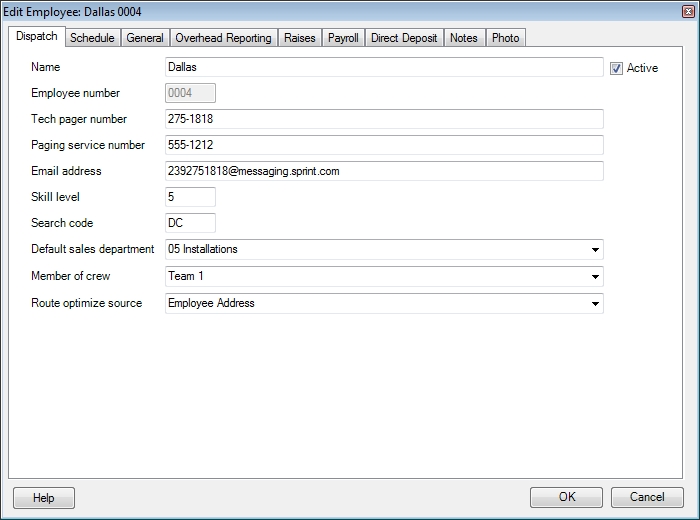The width and height of the screenshot is (700, 520).
Task: Close the Edit Employee window
Action: click(x=688, y=12)
